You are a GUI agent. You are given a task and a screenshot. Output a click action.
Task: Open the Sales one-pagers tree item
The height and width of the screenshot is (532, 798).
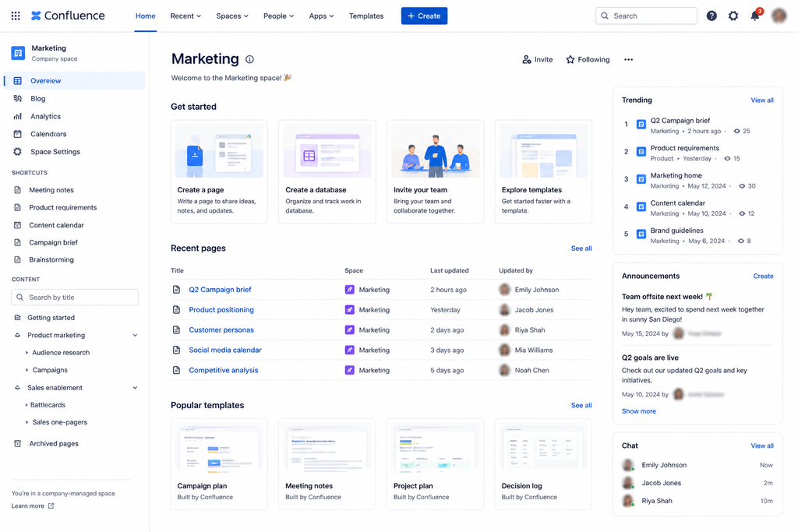(59, 422)
